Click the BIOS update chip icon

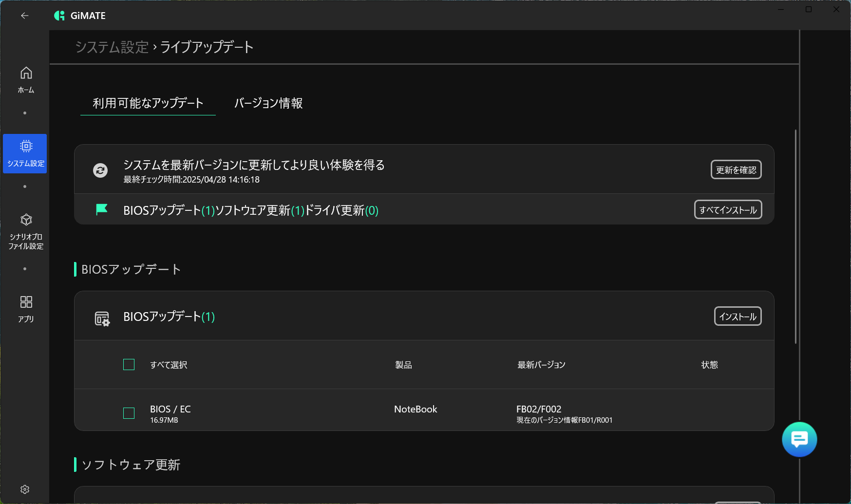click(x=102, y=318)
